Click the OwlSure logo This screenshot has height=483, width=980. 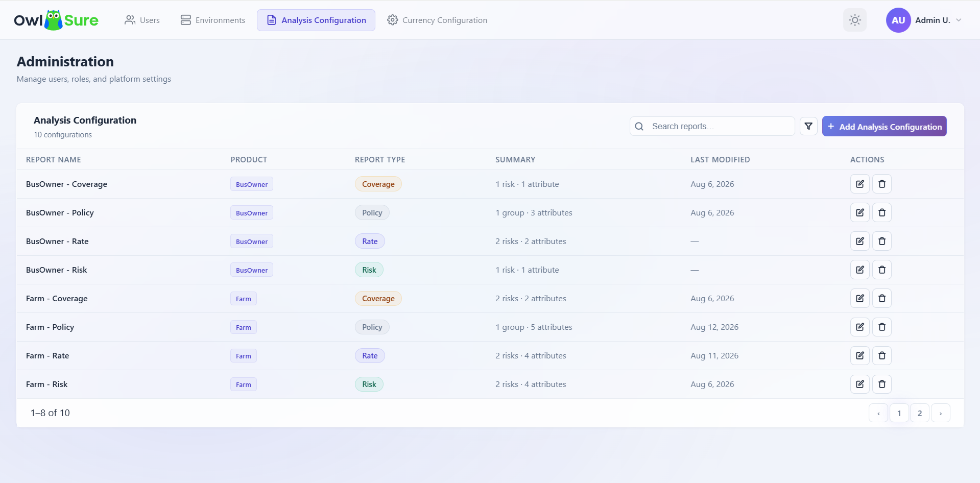56,20
